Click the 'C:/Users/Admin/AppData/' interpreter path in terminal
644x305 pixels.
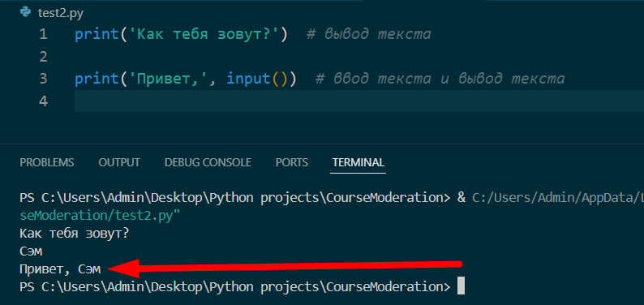[558, 198]
